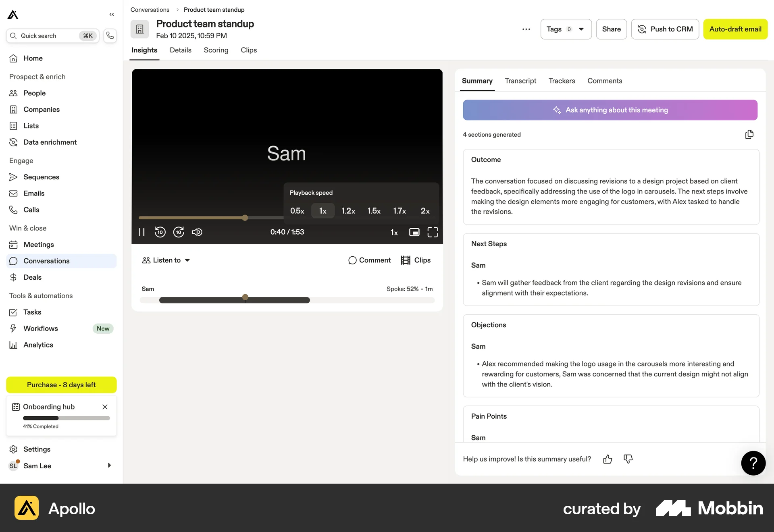Screen dimensions: 774x532
Task: Open the dialer phone icon beside search
Action: [x=110, y=35]
